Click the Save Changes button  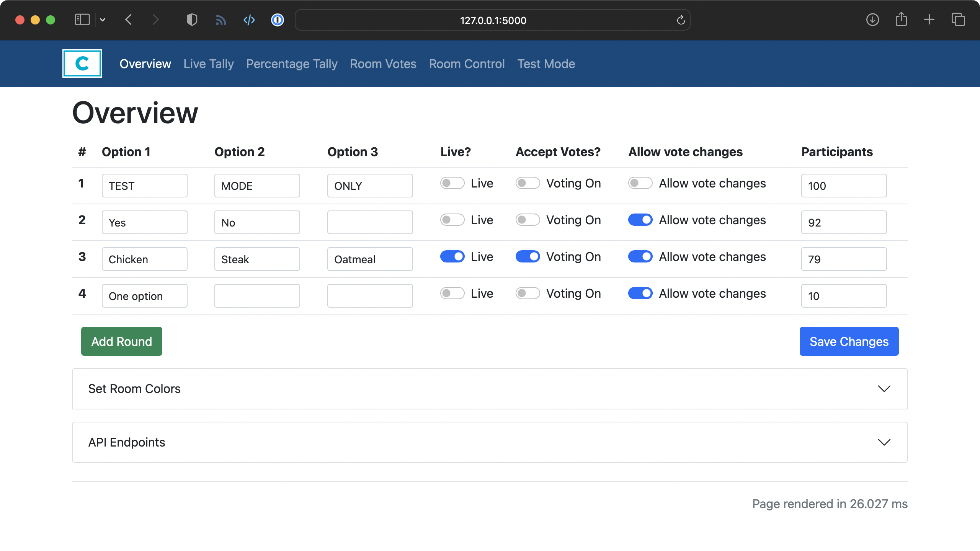tap(849, 341)
